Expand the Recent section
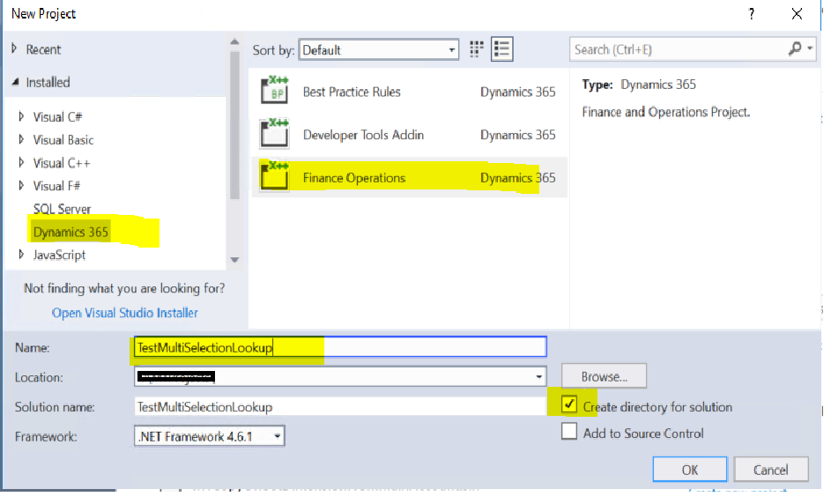Screen dimensions: 831x504 point(14,48)
